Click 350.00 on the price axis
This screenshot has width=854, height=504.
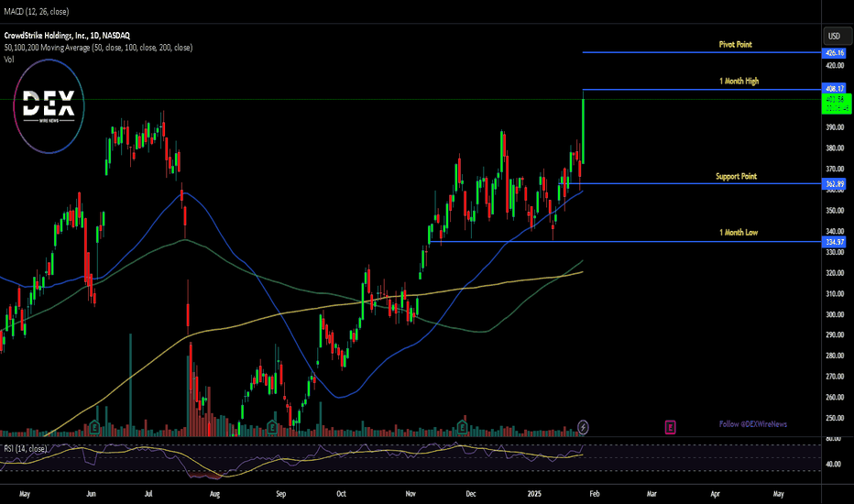tap(835, 211)
